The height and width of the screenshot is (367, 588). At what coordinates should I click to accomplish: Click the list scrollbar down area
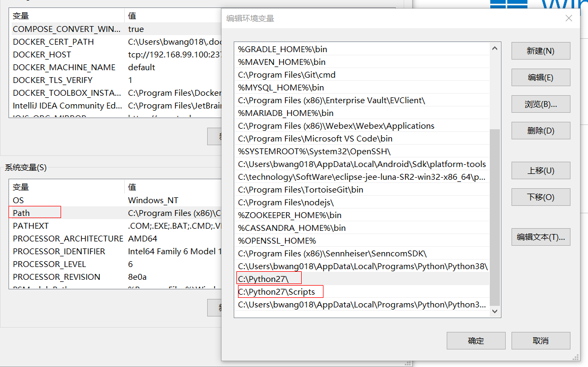click(x=495, y=311)
